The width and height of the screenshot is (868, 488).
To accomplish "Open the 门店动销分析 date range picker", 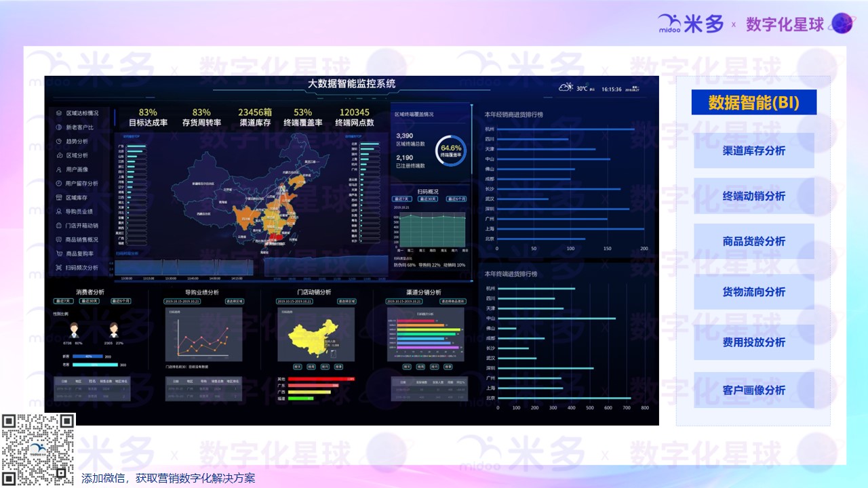I will 295,301.
